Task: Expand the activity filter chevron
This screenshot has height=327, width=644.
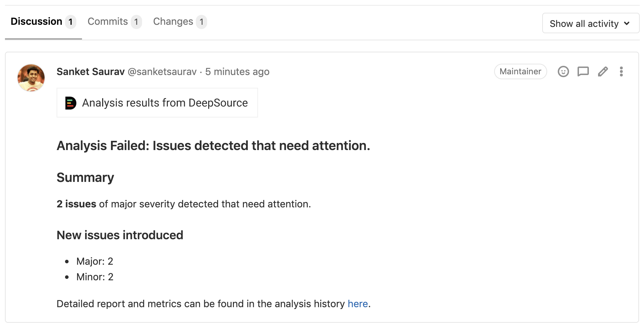Action: [627, 23]
